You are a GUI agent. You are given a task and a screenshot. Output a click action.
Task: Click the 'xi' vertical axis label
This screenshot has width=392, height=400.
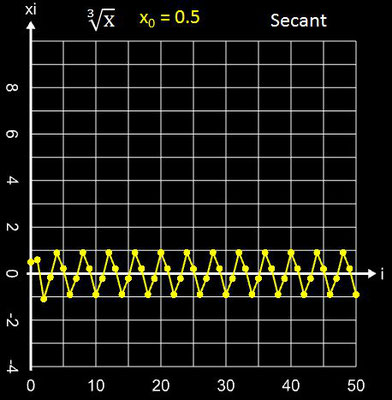pos(31,9)
